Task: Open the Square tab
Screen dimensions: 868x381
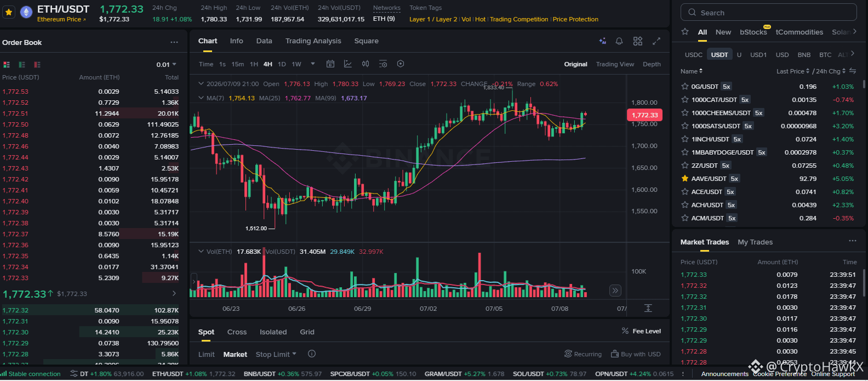Action: [367, 41]
